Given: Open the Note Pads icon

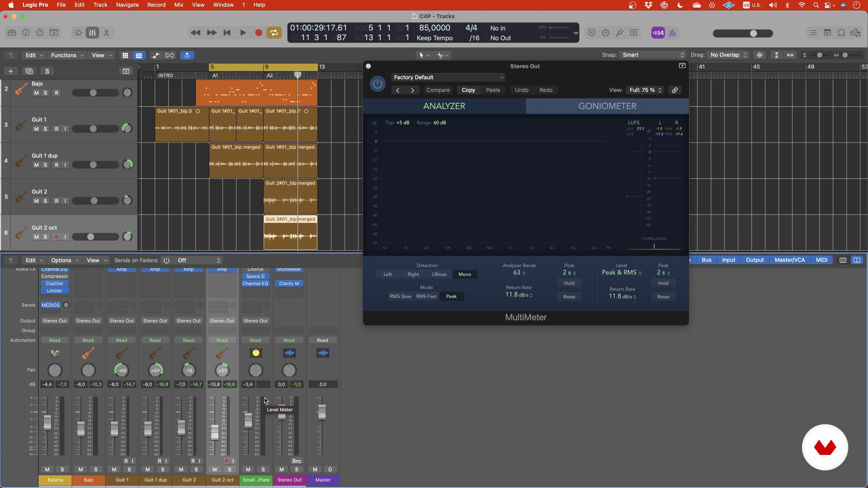Looking at the screenshot, I should [x=827, y=33].
